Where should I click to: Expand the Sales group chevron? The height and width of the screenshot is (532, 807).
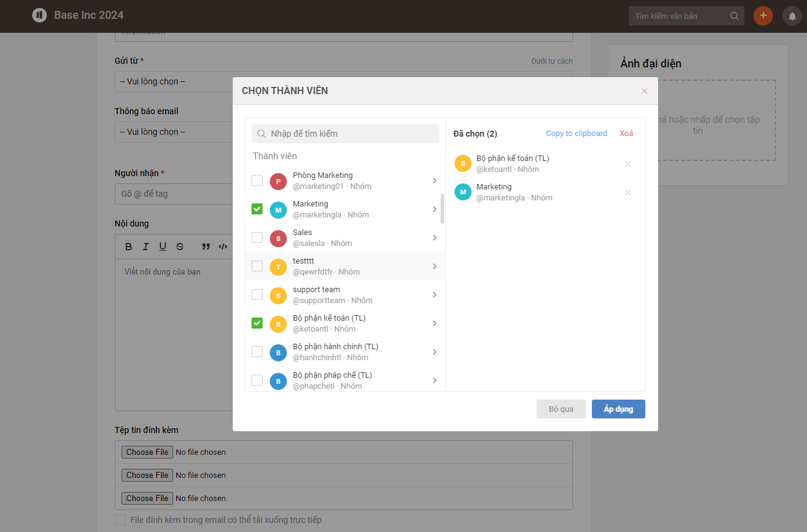click(x=434, y=237)
